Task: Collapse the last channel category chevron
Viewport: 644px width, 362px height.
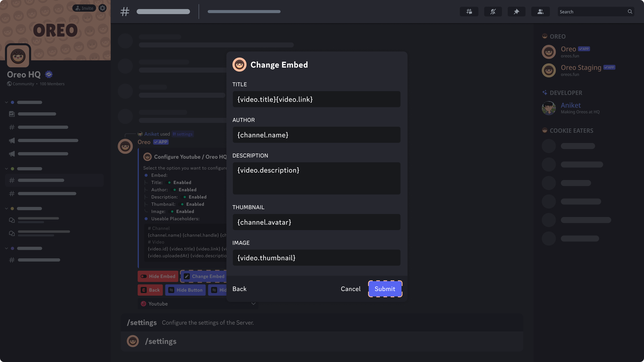Action: point(6,248)
